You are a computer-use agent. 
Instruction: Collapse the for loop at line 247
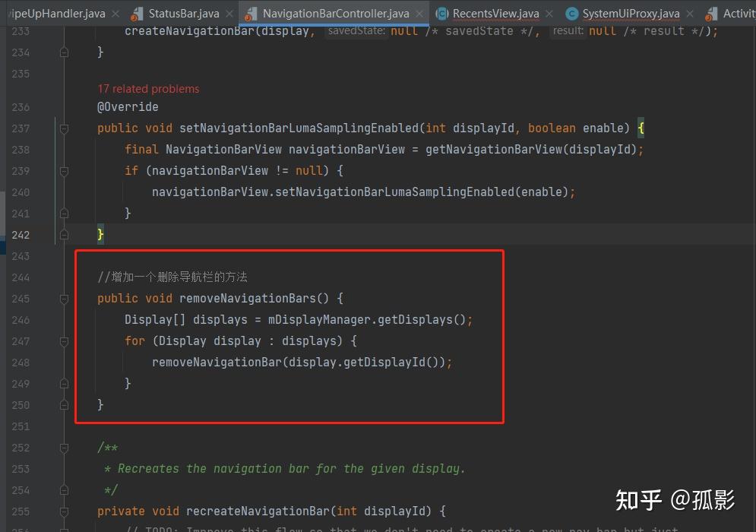point(64,341)
